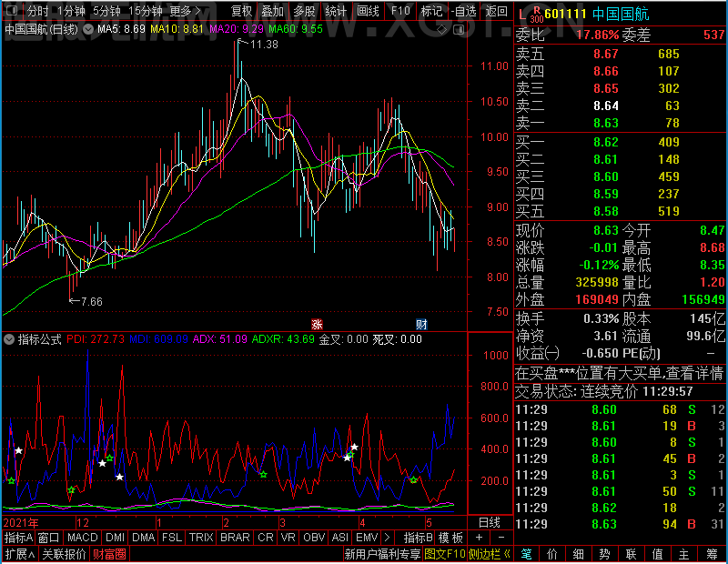
Task: Select the 1分钟 chart period
Action: 71,11
